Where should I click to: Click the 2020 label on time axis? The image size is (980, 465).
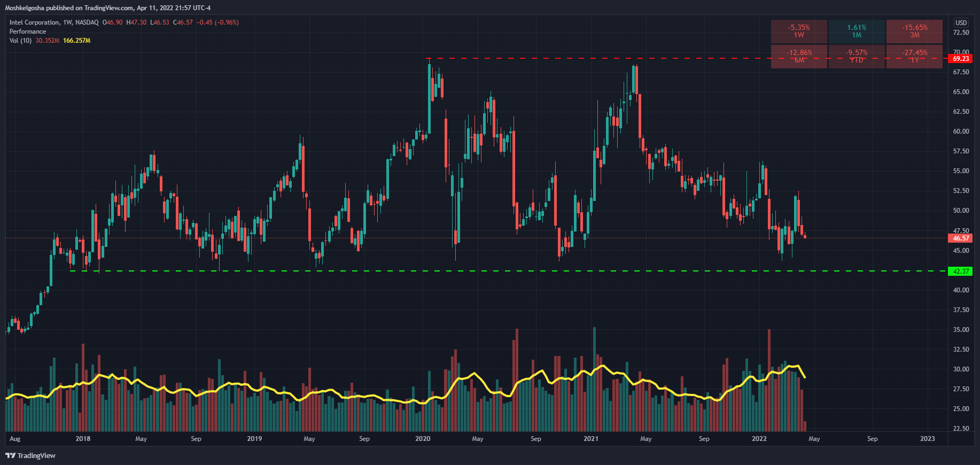point(423,439)
